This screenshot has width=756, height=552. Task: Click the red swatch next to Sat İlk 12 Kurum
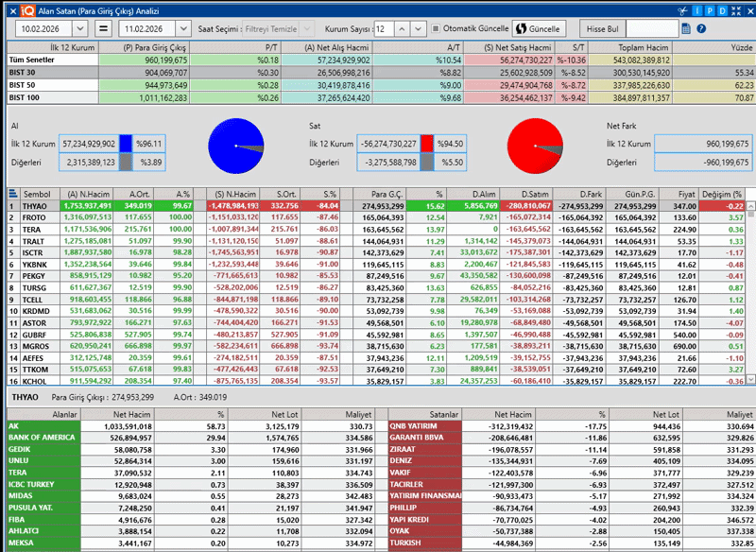426,143
